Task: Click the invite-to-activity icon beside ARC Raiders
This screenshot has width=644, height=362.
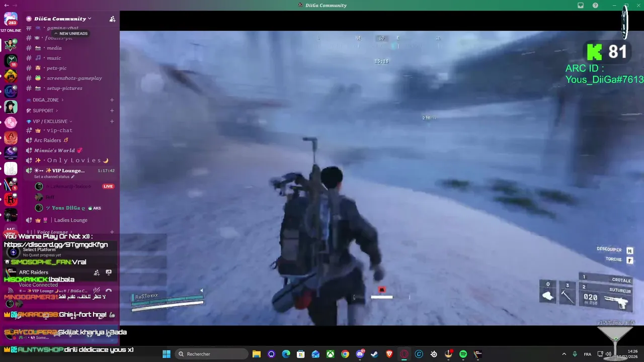Action: tap(97, 272)
